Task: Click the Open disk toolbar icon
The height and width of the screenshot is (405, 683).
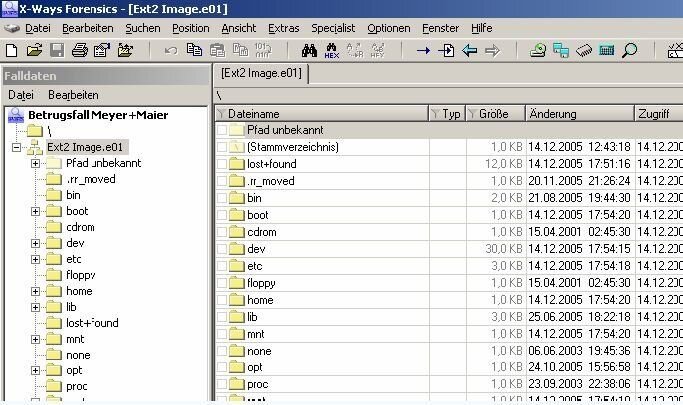Action: click(538, 51)
